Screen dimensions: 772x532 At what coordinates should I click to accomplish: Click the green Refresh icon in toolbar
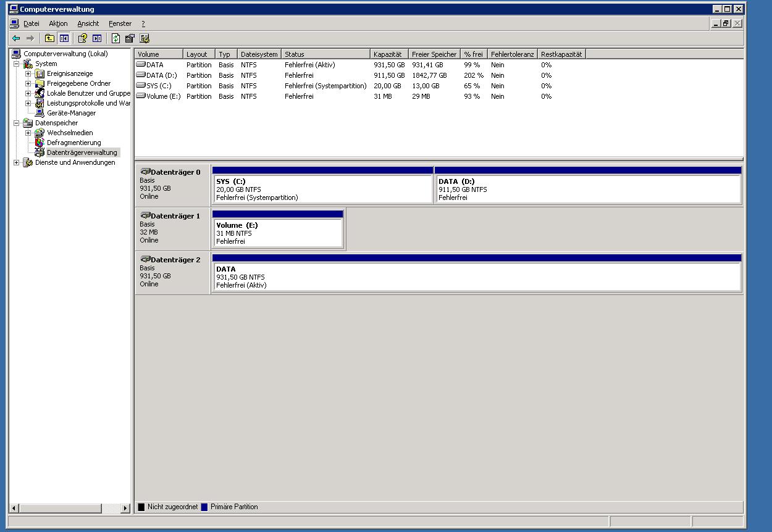115,38
